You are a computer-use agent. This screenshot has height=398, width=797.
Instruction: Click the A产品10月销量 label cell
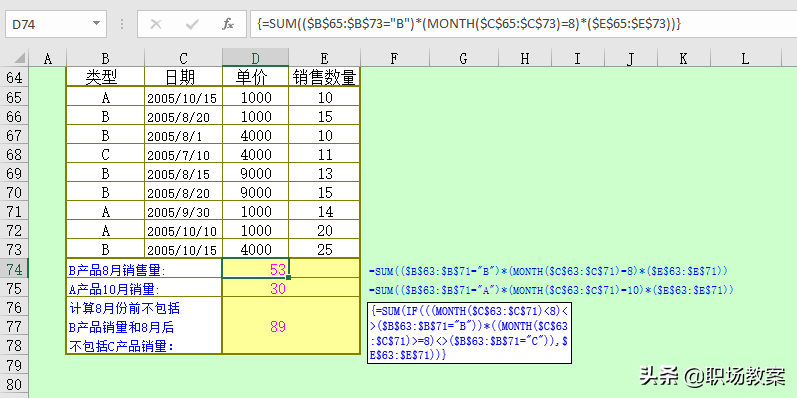144,288
